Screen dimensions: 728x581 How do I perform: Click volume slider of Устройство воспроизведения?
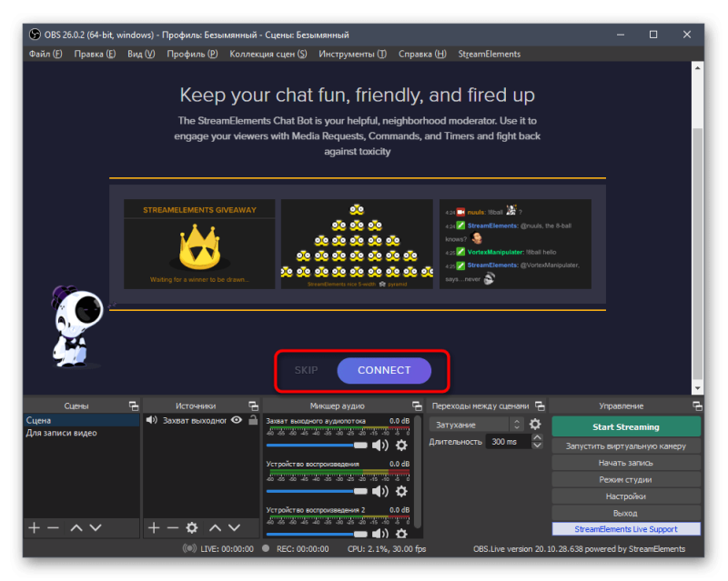click(317, 491)
